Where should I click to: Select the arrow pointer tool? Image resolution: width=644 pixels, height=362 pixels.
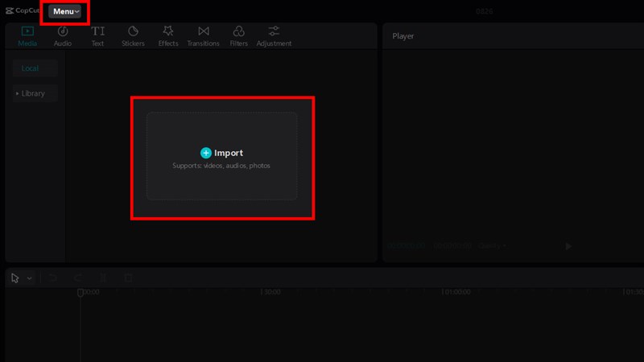click(x=15, y=278)
